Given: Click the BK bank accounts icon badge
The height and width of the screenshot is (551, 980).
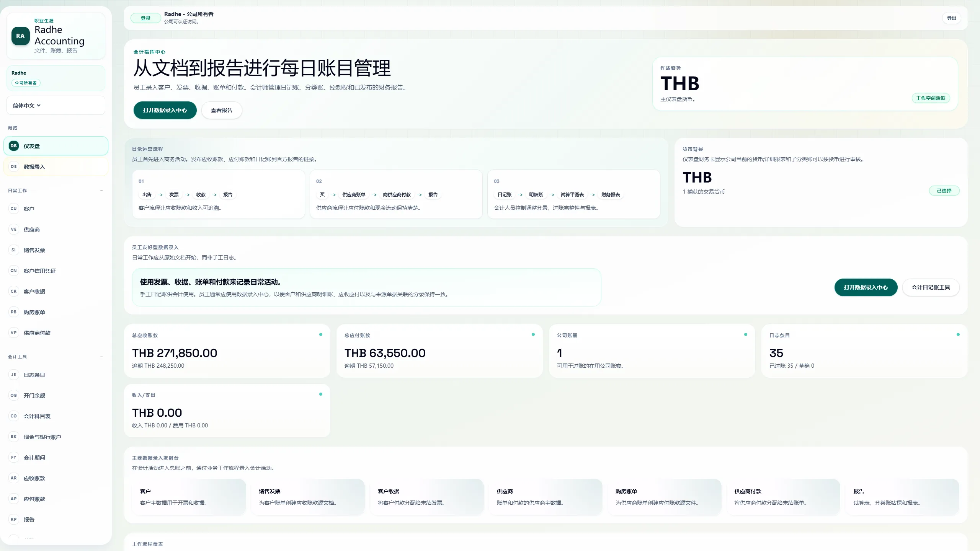Looking at the screenshot, I should (14, 437).
